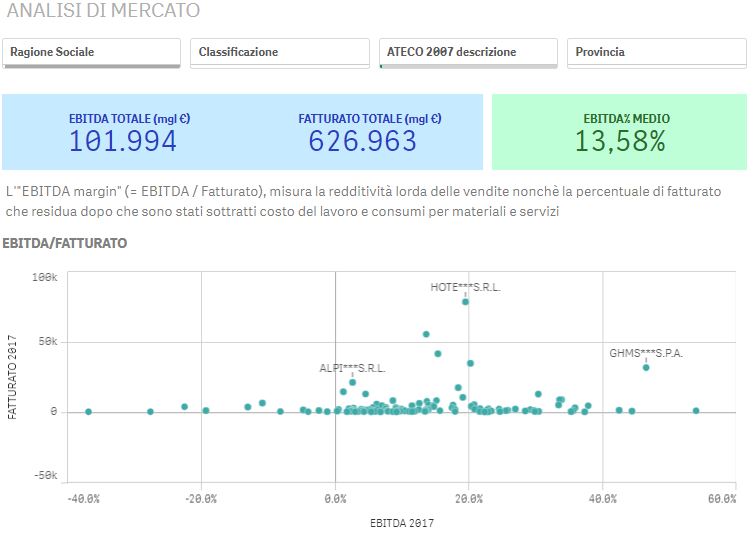
Task: Click the HOTE***S.R.L. point label
Action: coord(465,287)
